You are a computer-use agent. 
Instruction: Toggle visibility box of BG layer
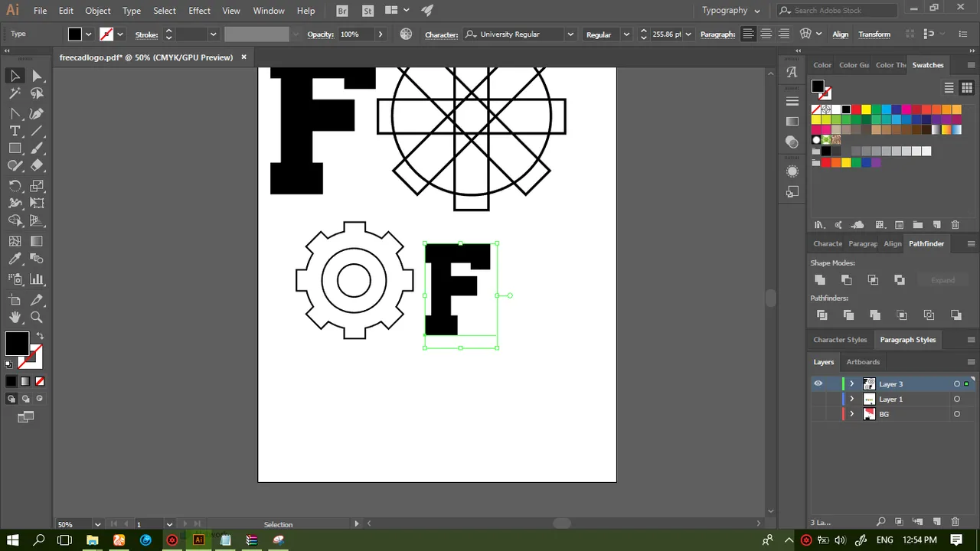[x=818, y=414]
